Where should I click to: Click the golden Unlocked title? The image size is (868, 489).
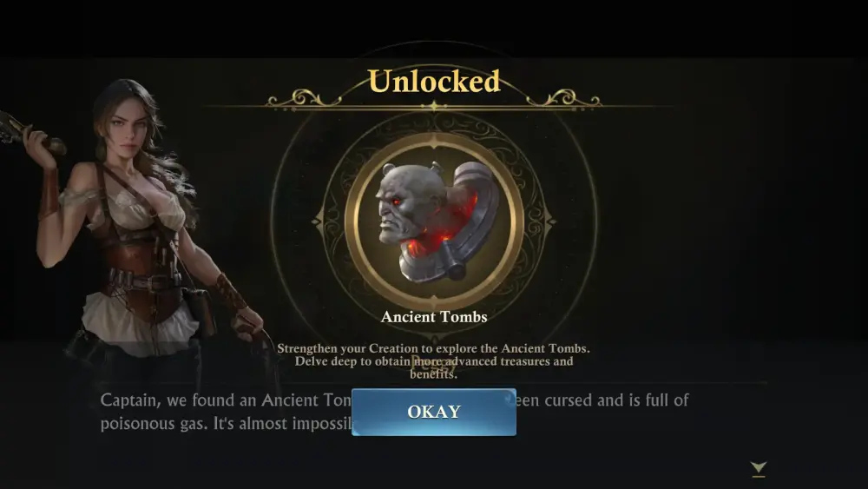(434, 82)
